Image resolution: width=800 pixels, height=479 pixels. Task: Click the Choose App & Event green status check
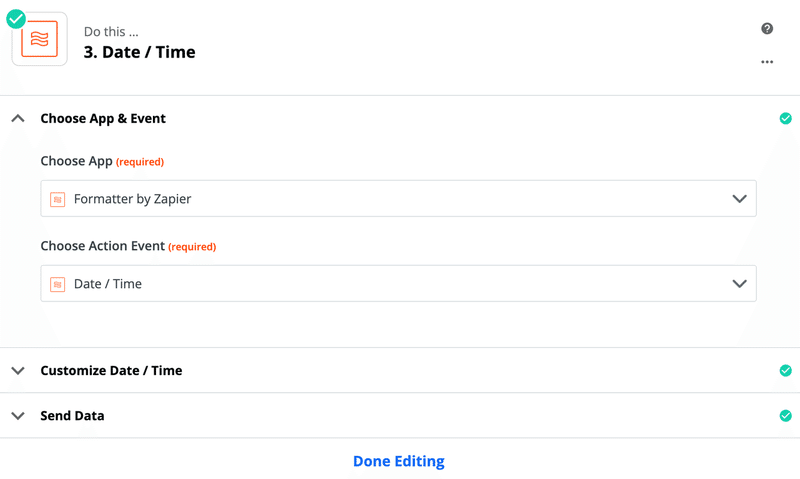click(x=785, y=118)
